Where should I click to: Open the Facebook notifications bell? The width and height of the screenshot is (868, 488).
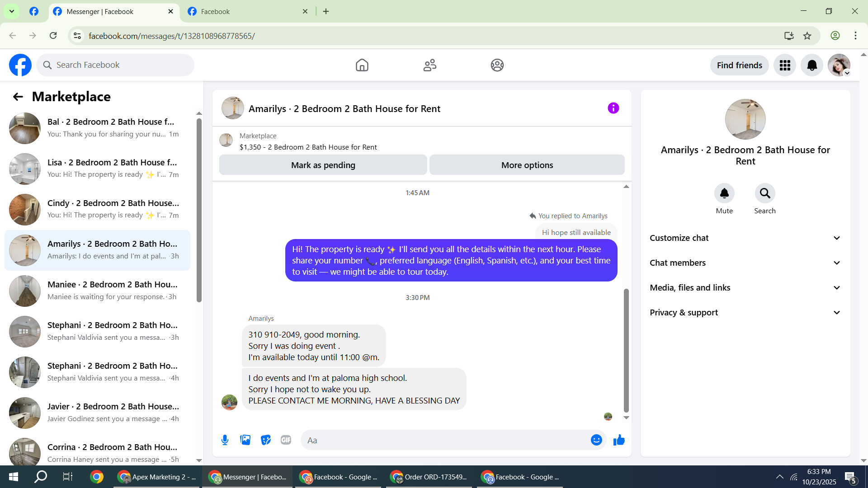click(812, 66)
